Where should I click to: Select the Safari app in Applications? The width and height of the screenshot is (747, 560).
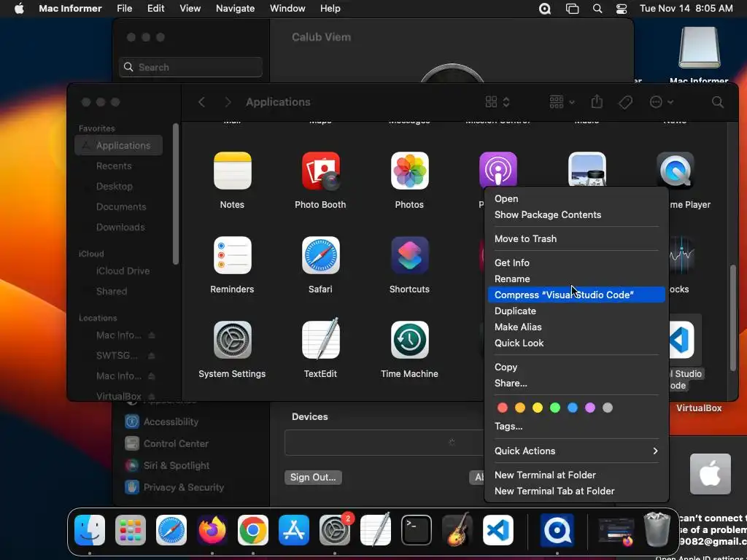(x=321, y=255)
